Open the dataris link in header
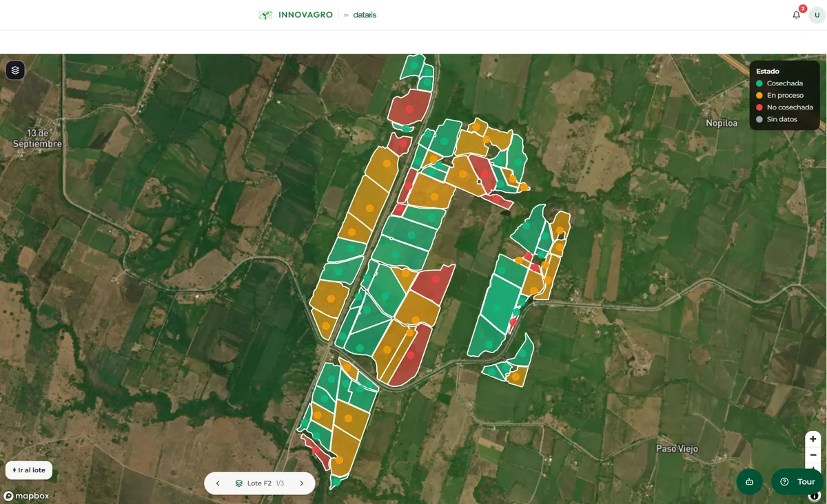The width and height of the screenshot is (827, 504). [365, 15]
